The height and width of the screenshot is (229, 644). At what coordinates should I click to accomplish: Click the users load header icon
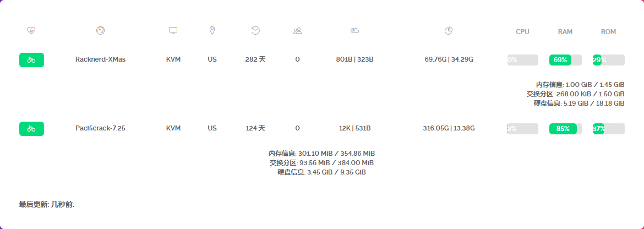click(x=297, y=30)
